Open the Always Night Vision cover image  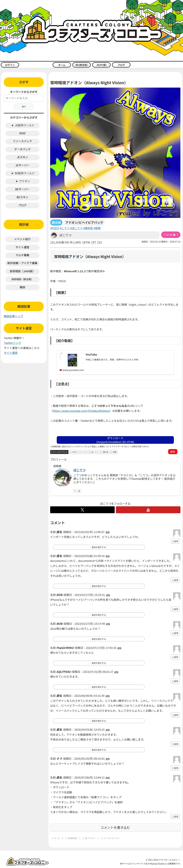coord(115,153)
